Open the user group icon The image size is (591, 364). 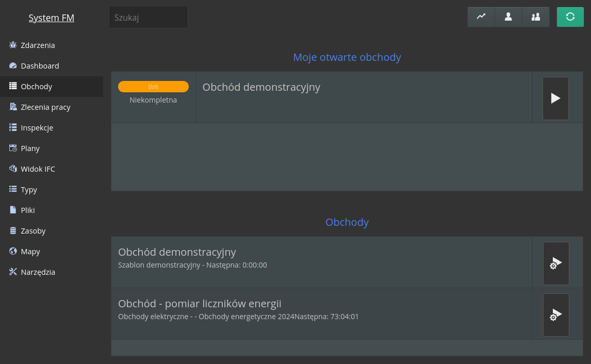[535, 17]
